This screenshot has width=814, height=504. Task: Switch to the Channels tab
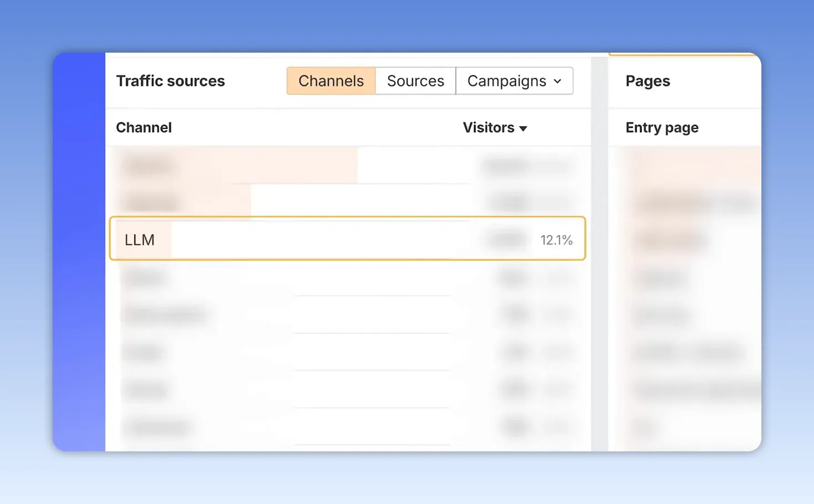331,81
